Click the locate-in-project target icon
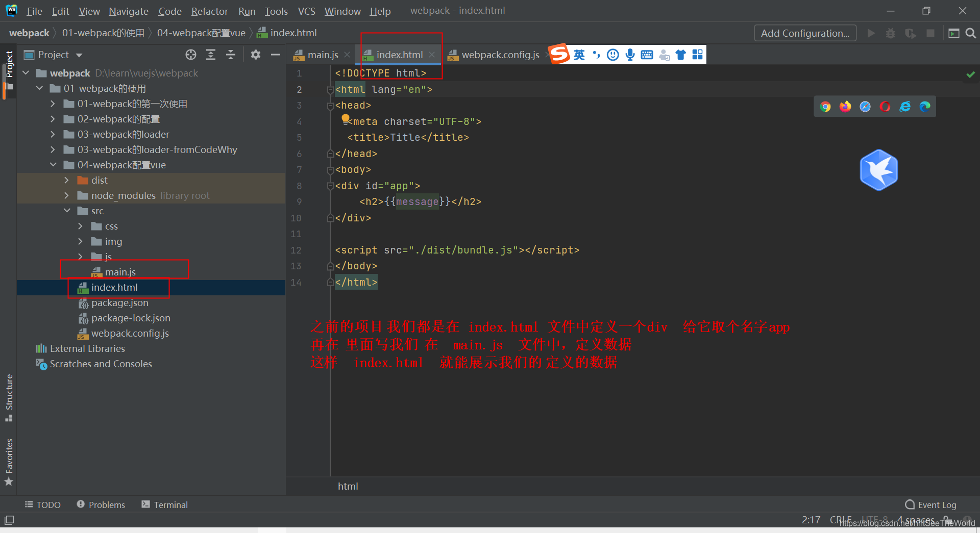This screenshot has width=980, height=533. click(191, 55)
